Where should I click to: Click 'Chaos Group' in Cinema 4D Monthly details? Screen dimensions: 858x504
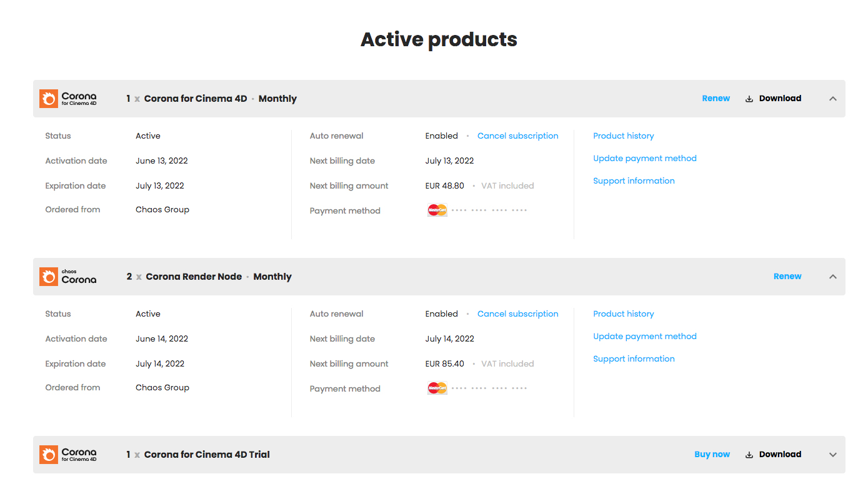coord(162,209)
